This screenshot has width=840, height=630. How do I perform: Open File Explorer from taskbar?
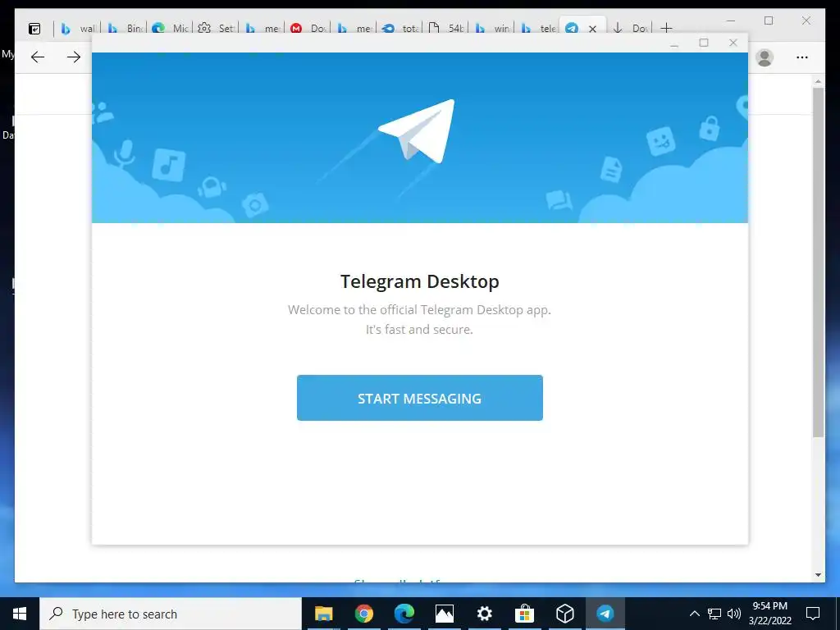pyautogui.click(x=323, y=614)
